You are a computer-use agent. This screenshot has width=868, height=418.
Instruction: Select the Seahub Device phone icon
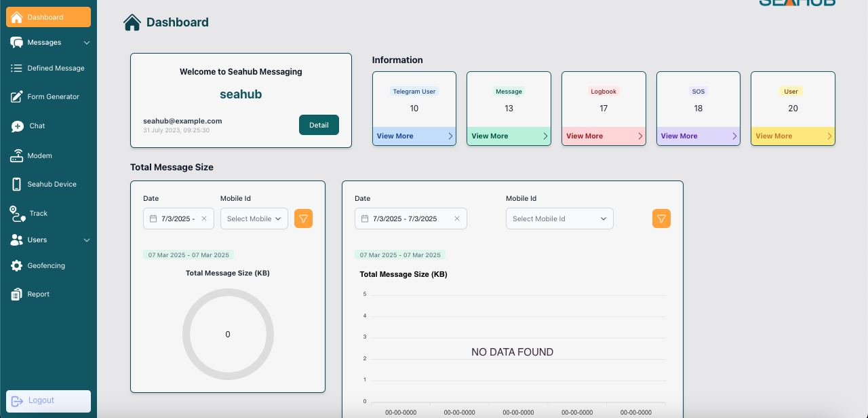(17, 185)
